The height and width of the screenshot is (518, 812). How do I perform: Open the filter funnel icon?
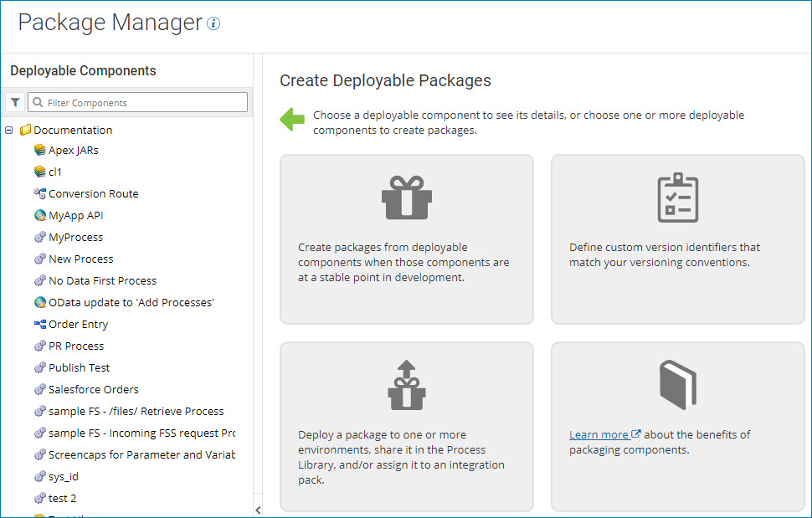pos(15,101)
